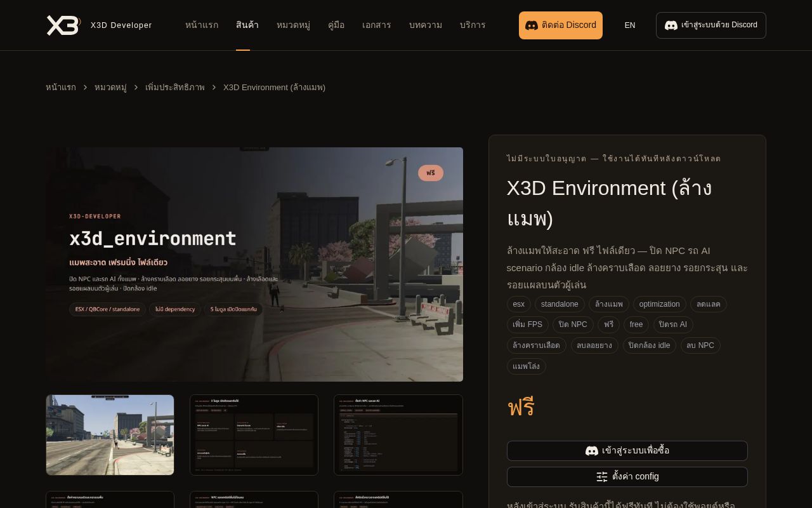This screenshot has height=508, width=812.
Task: Click เข้าสู่ระบบด้วย Discord login button
Action: click(711, 25)
